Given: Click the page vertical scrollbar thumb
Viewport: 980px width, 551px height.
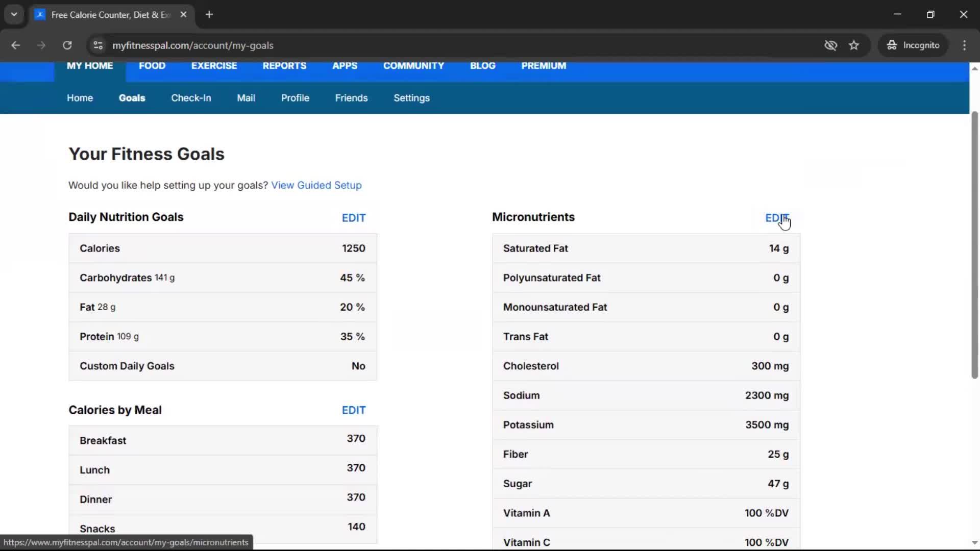Looking at the screenshot, I should point(974,245).
